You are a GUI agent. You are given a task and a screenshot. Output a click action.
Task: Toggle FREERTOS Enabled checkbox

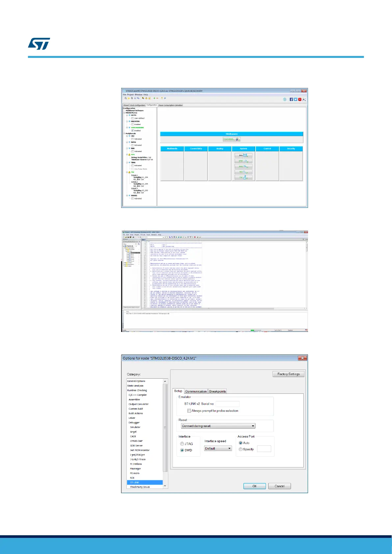(x=133, y=124)
